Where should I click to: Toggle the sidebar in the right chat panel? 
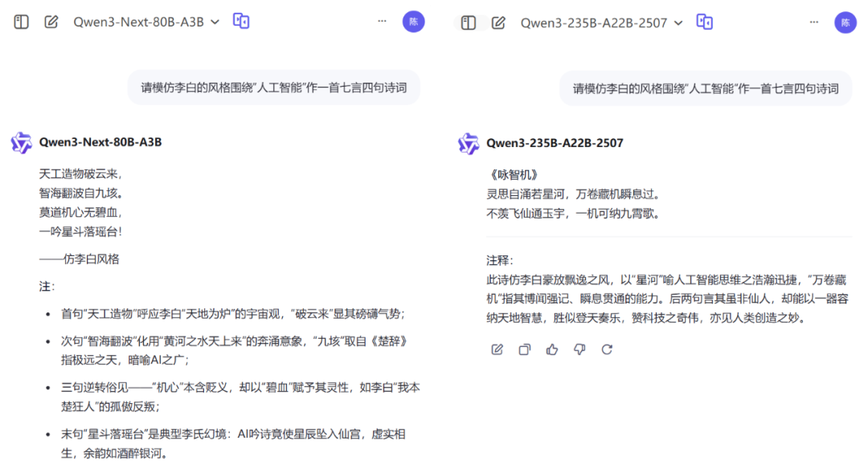469,22
